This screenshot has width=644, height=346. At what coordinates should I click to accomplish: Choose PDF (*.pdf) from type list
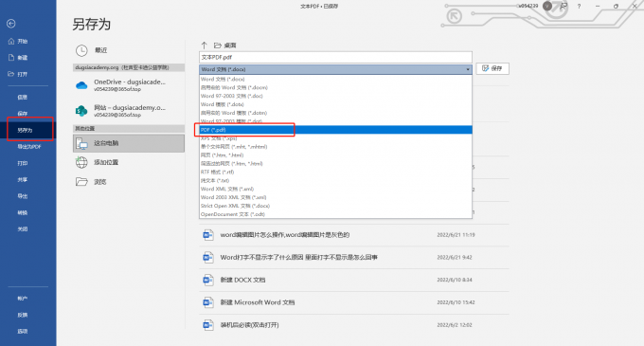[335, 130]
